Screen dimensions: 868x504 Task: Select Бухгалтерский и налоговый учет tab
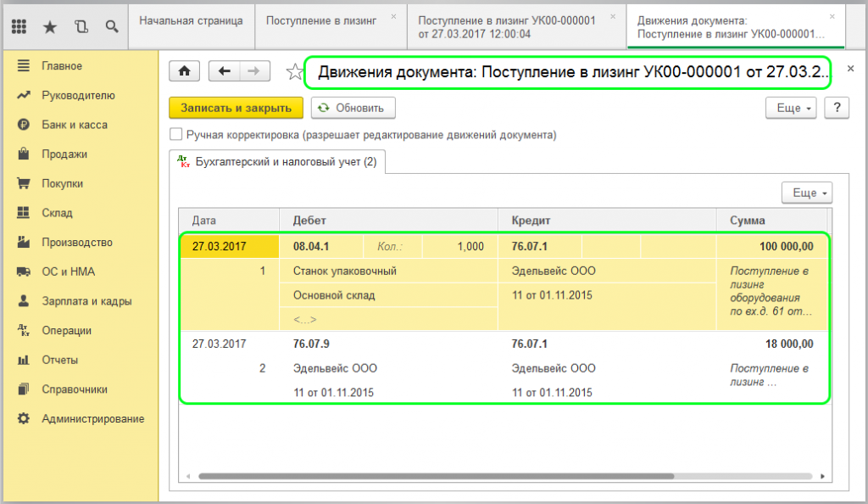pyautogui.click(x=278, y=160)
